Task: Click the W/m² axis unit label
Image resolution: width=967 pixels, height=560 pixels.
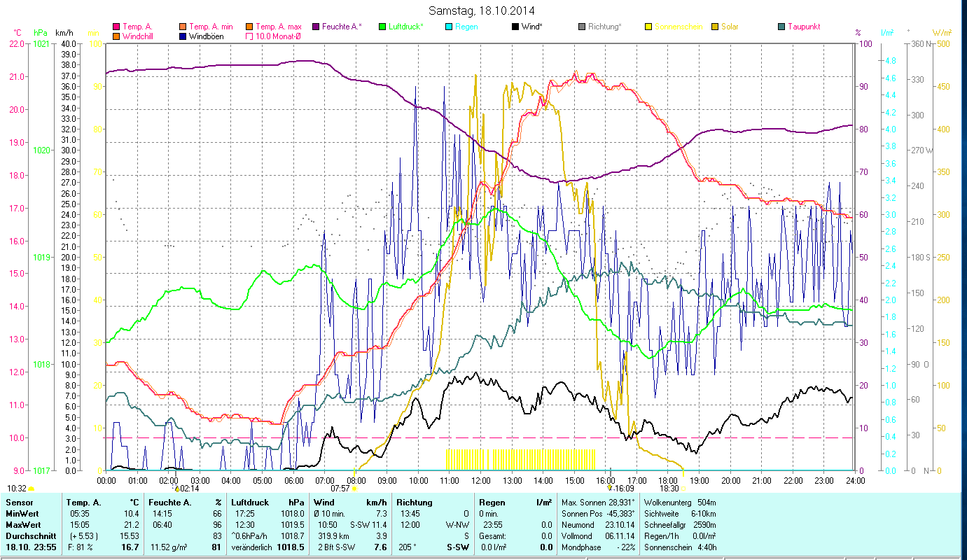Action: pyautogui.click(x=942, y=33)
